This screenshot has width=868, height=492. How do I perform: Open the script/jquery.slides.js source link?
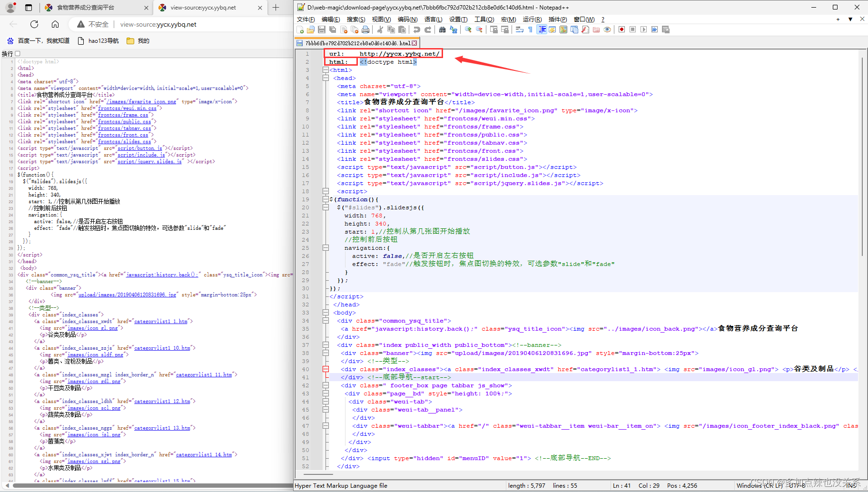[x=149, y=162]
